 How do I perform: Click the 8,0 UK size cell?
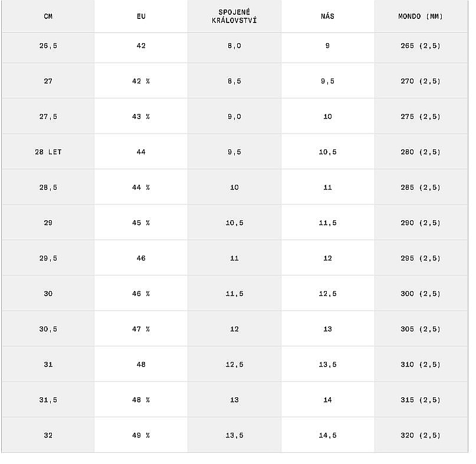coord(234,46)
